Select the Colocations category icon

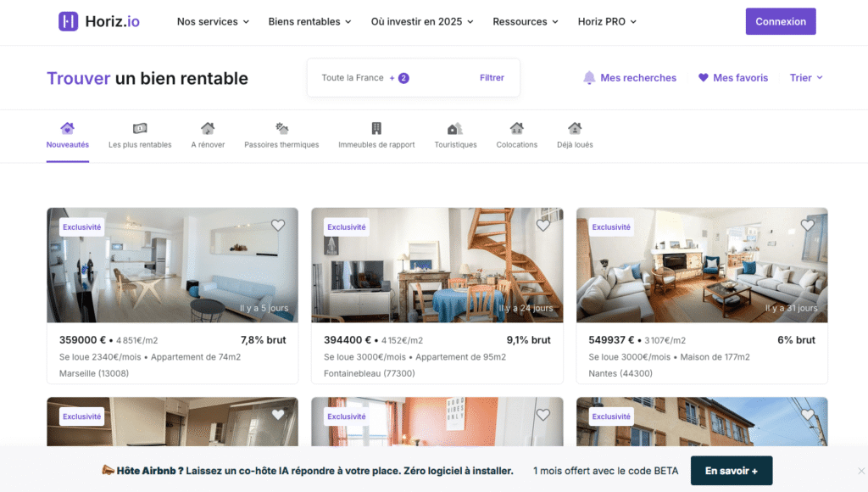[x=517, y=128]
